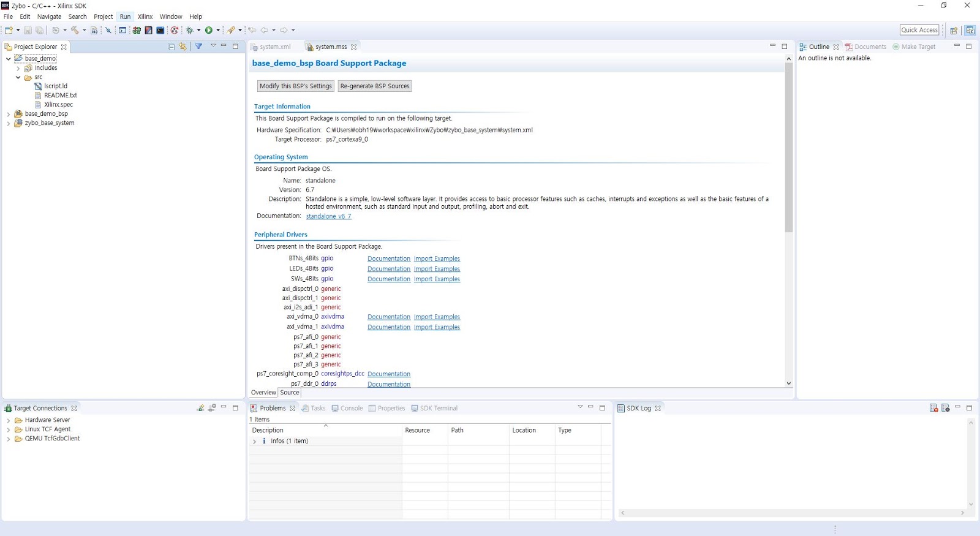
Task: Click the Open Console toolbar icon
Action: pyautogui.click(x=123, y=30)
